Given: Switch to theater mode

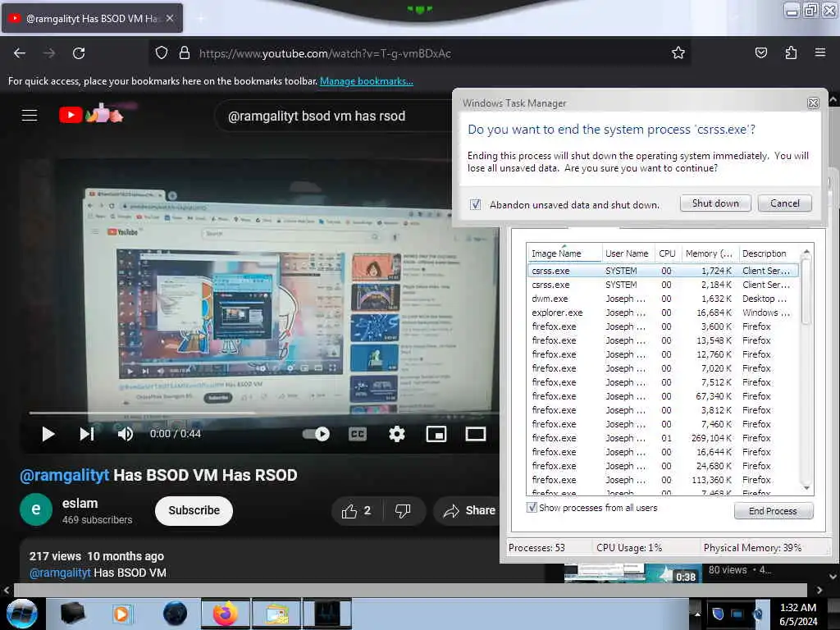Looking at the screenshot, I should coord(475,434).
